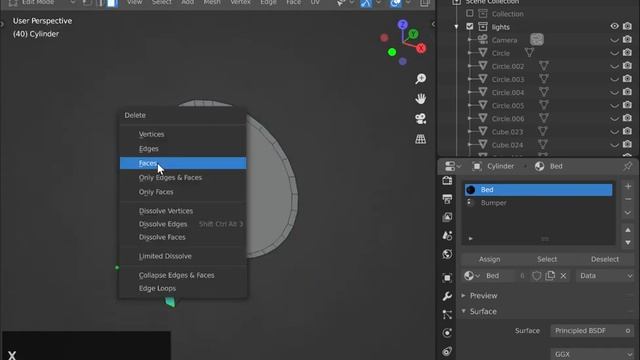Add a material slot with plus
This screenshot has height=360, width=640.
[x=628, y=187]
